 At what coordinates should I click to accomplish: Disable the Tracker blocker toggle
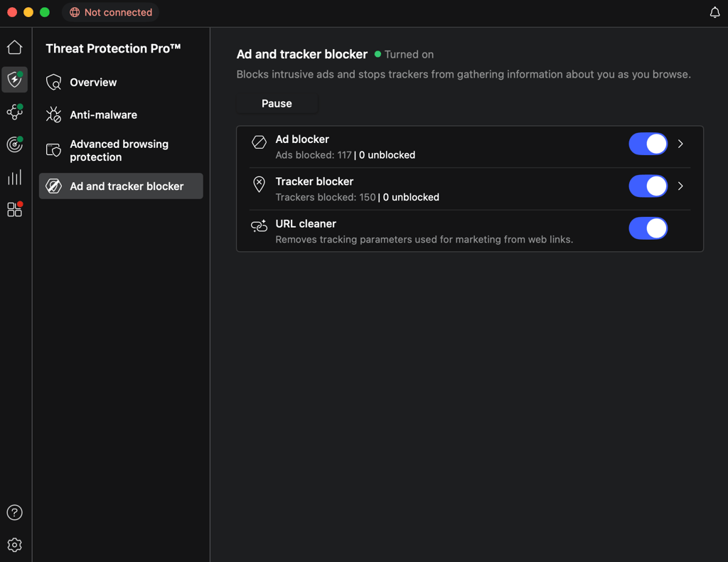pyautogui.click(x=648, y=186)
